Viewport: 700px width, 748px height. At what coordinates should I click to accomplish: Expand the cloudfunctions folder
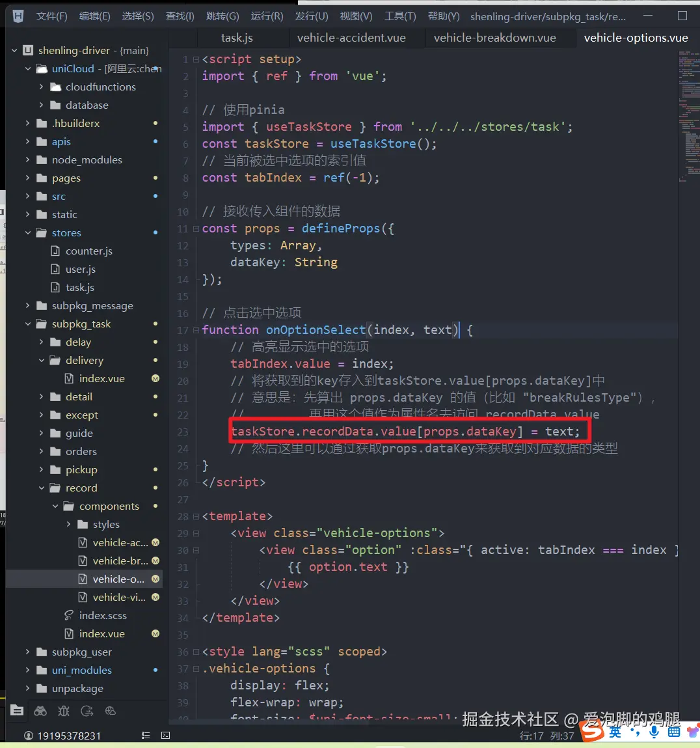click(x=42, y=87)
